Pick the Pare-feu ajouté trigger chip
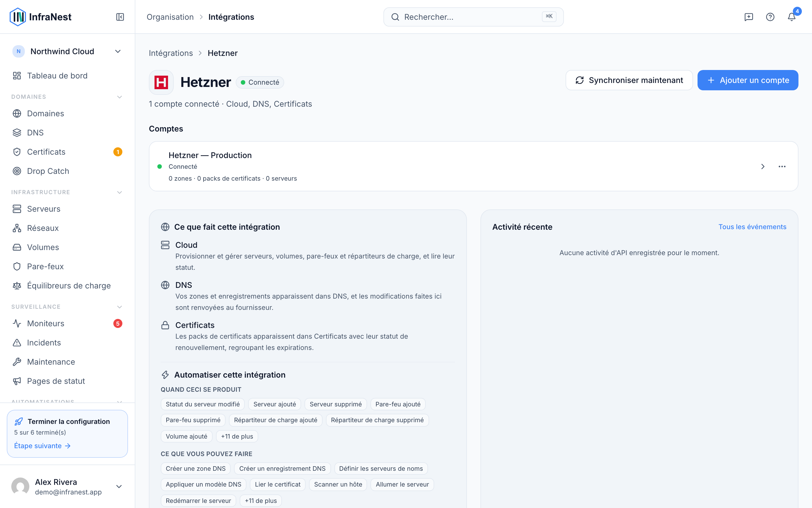The height and width of the screenshot is (508, 812). [398, 404]
